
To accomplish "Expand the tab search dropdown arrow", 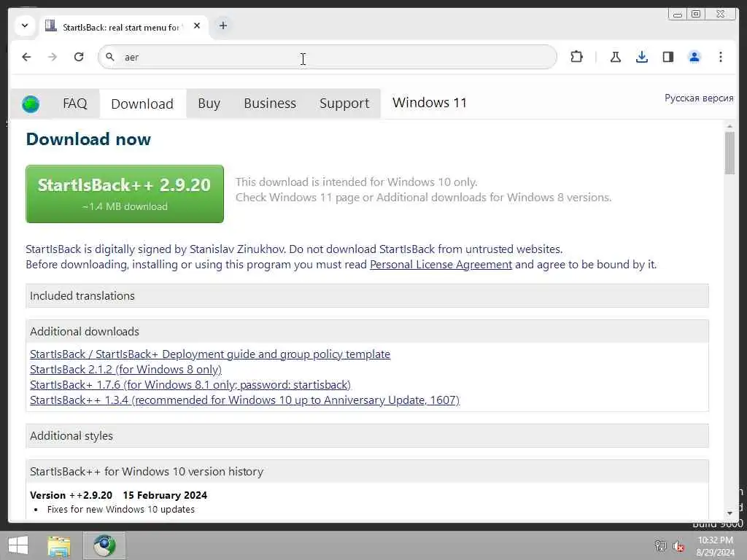I will (x=25, y=26).
